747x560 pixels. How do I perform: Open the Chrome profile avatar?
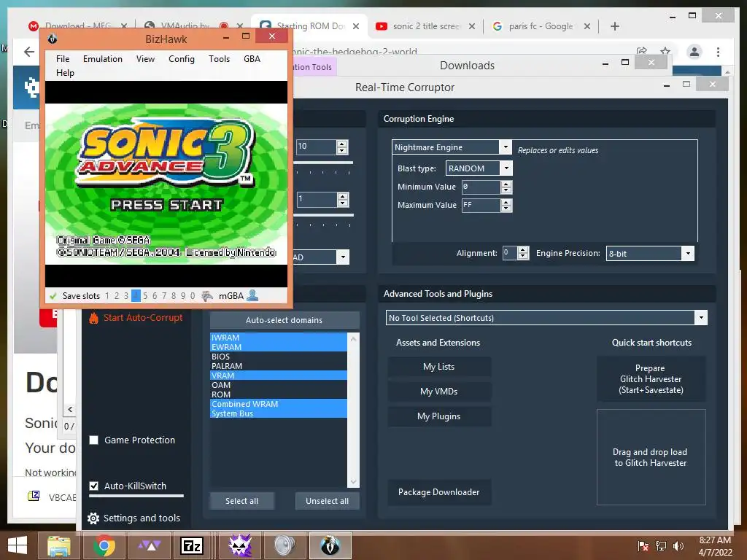[694, 52]
